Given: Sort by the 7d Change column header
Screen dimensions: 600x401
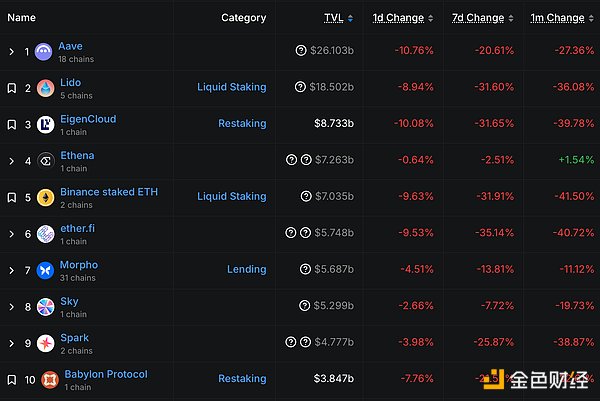Looking at the screenshot, I should [478, 18].
